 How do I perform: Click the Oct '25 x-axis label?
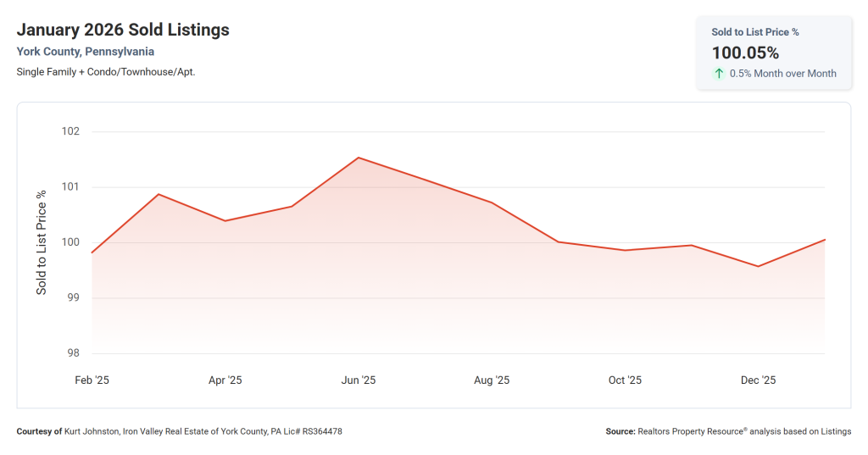[625, 380]
